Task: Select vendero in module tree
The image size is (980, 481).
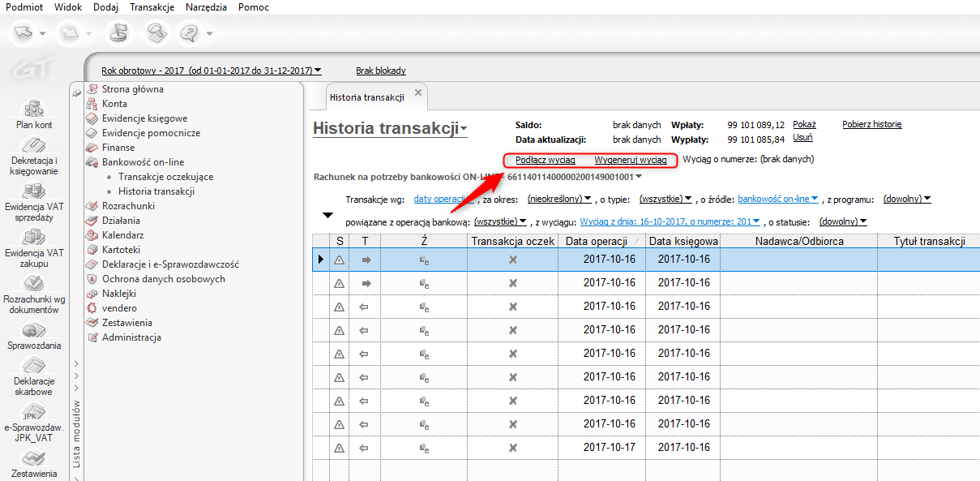Action: [119, 308]
